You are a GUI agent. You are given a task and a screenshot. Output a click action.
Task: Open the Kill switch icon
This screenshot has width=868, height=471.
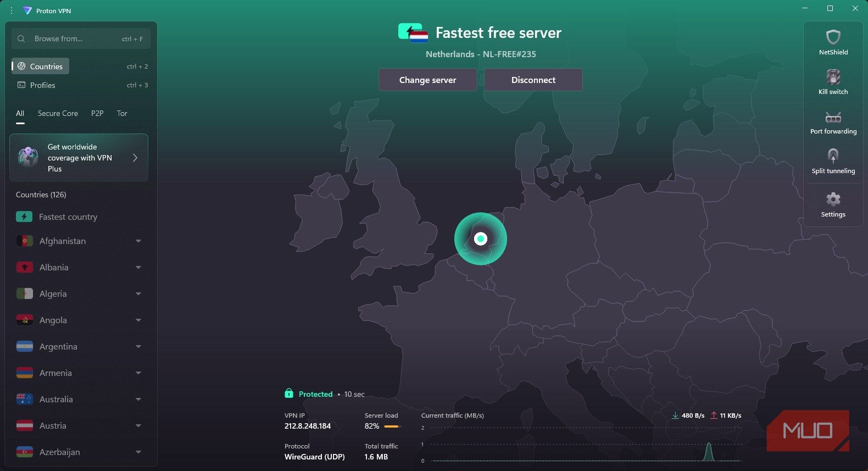coord(833,77)
